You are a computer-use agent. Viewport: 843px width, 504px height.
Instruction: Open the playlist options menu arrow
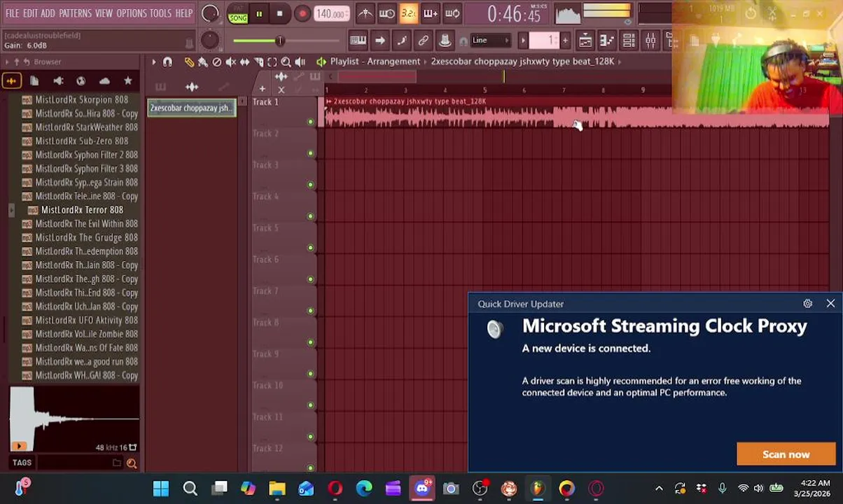click(x=153, y=62)
